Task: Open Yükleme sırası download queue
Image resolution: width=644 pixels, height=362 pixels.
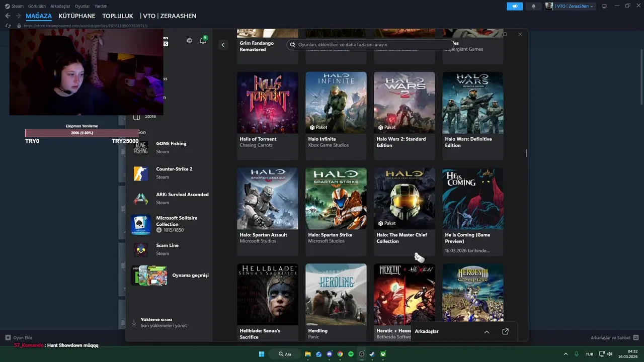Action: pyautogui.click(x=164, y=322)
